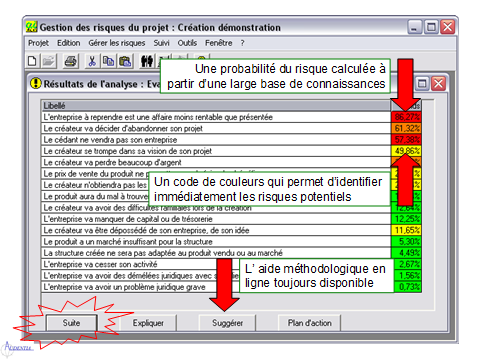Select the red 86,27% risk cell

tap(406, 117)
